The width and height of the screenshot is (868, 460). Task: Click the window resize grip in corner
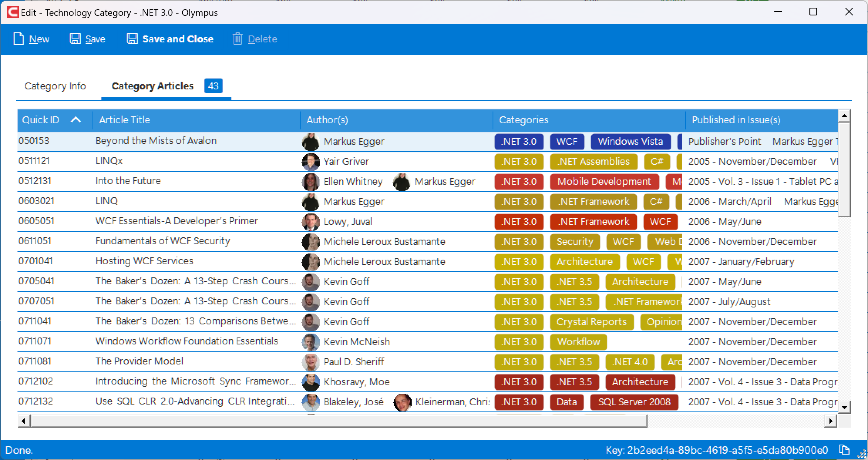tap(861, 453)
